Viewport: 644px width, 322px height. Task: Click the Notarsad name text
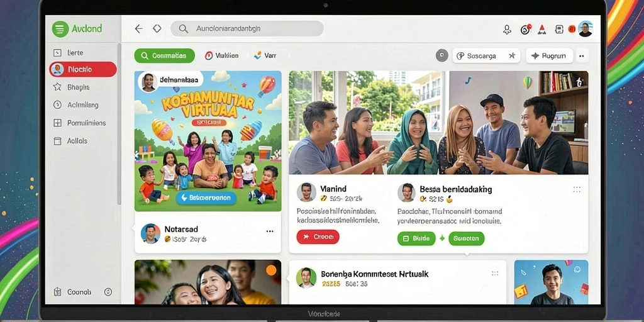(x=181, y=229)
